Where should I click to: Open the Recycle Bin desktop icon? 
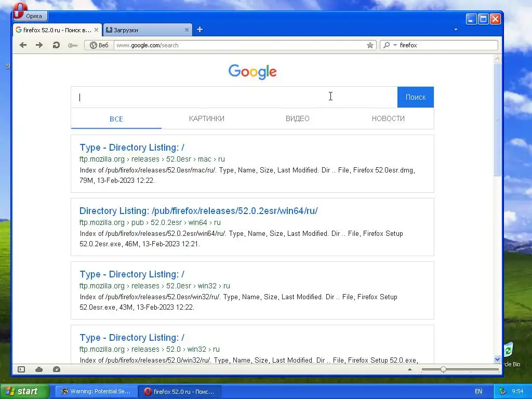[511, 354]
